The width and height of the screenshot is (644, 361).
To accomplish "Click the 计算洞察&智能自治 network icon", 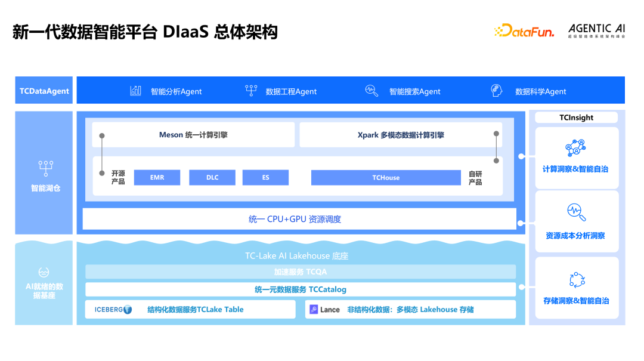I will pos(575,148).
